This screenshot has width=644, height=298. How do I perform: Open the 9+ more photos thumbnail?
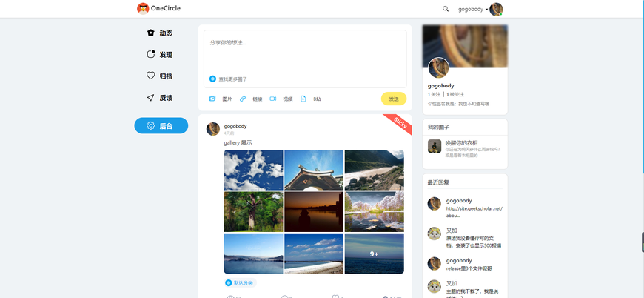point(374,254)
